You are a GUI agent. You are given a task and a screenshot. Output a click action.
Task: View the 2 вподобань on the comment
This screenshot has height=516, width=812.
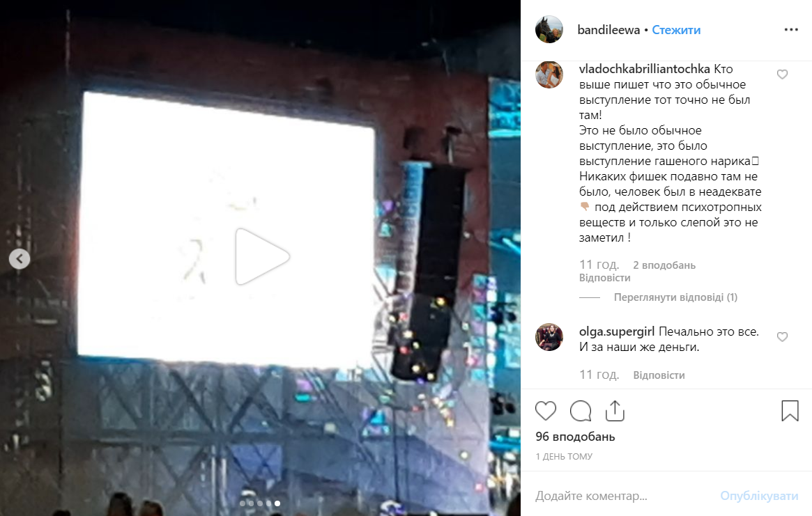tap(664, 265)
